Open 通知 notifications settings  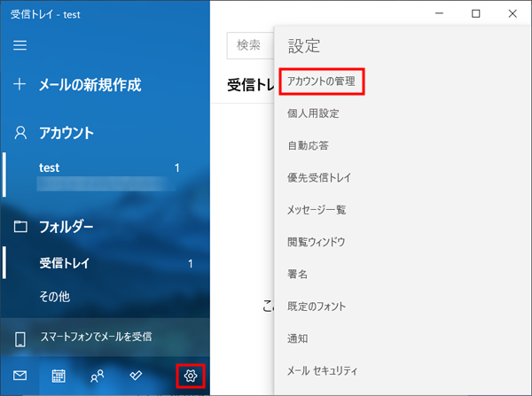pyautogui.click(x=298, y=338)
